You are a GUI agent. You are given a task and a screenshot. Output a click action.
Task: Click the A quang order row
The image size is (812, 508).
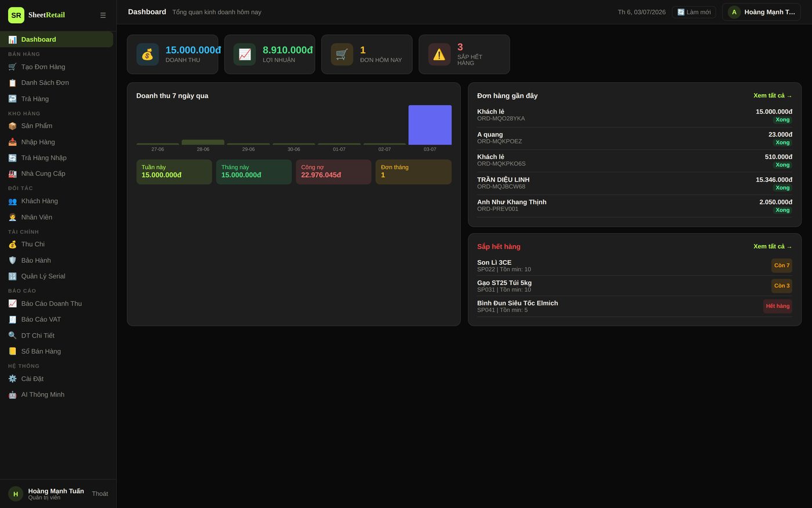click(635, 138)
